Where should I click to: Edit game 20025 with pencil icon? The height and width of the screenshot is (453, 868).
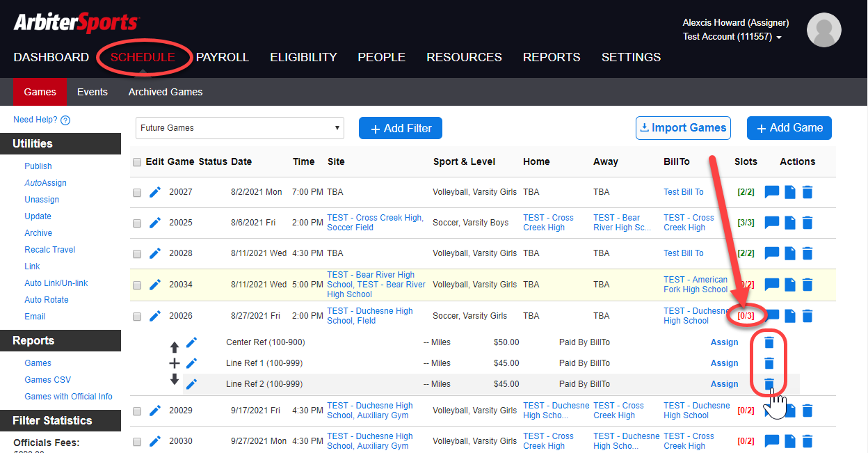[155, 223]
